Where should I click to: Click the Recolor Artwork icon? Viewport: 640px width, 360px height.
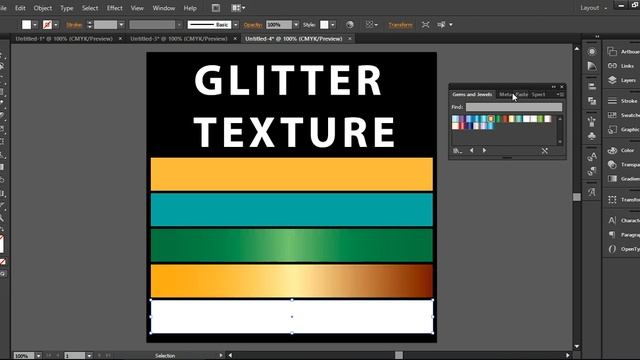pyautogui.click(x=349, y=25)
